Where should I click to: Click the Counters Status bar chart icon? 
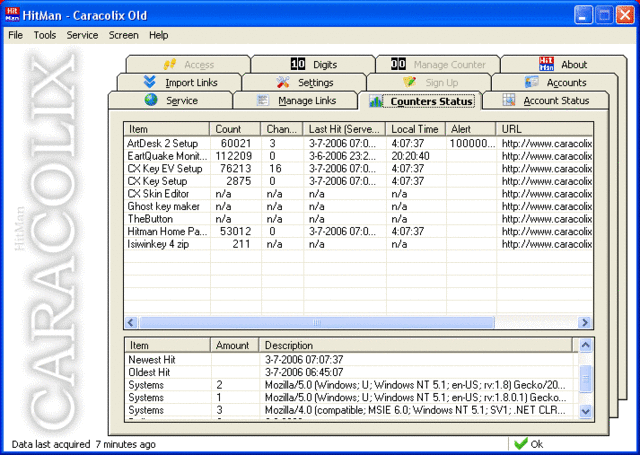click(376, 101)
